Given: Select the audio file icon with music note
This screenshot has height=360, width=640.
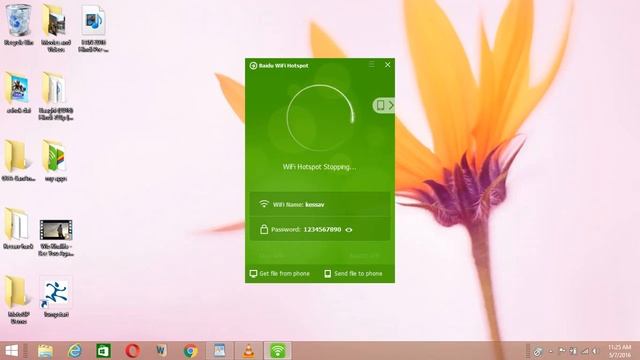Looking at the screenshot, I should [x=93, y=28].
